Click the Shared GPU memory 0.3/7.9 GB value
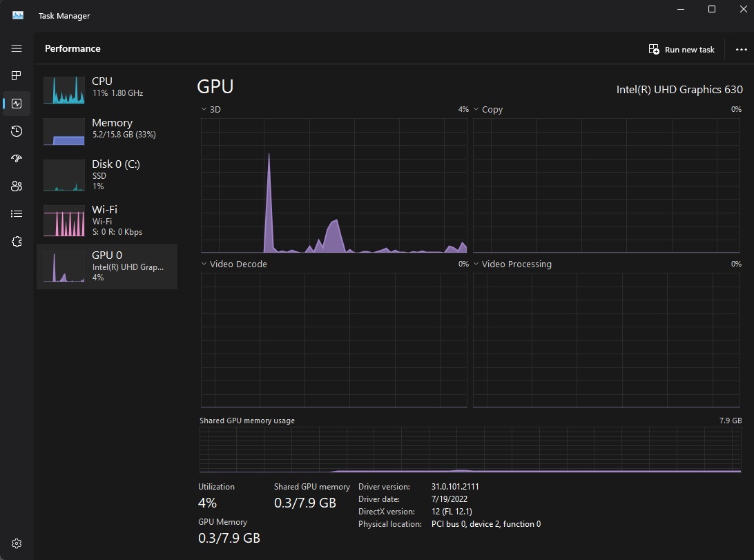 [305, 503]
